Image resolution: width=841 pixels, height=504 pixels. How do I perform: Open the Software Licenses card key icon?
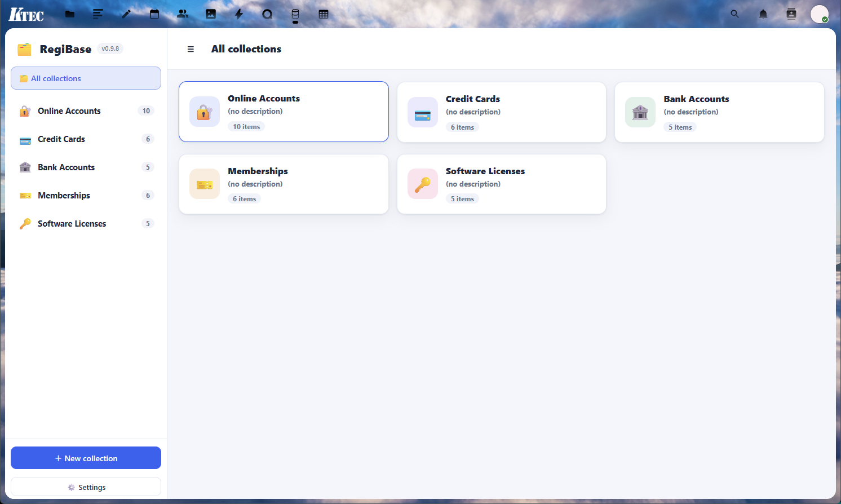[423, 184]
